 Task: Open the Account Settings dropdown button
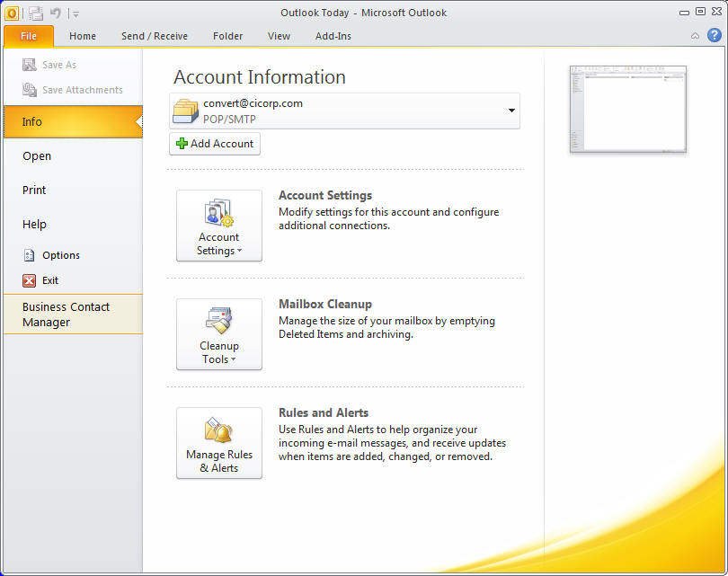[219, 226]
